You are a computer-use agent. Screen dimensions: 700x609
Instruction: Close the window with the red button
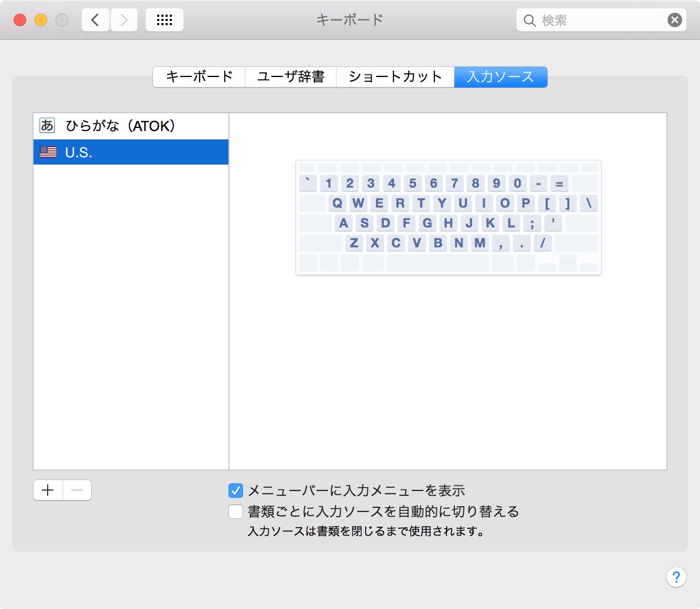[x=20, y=20]
